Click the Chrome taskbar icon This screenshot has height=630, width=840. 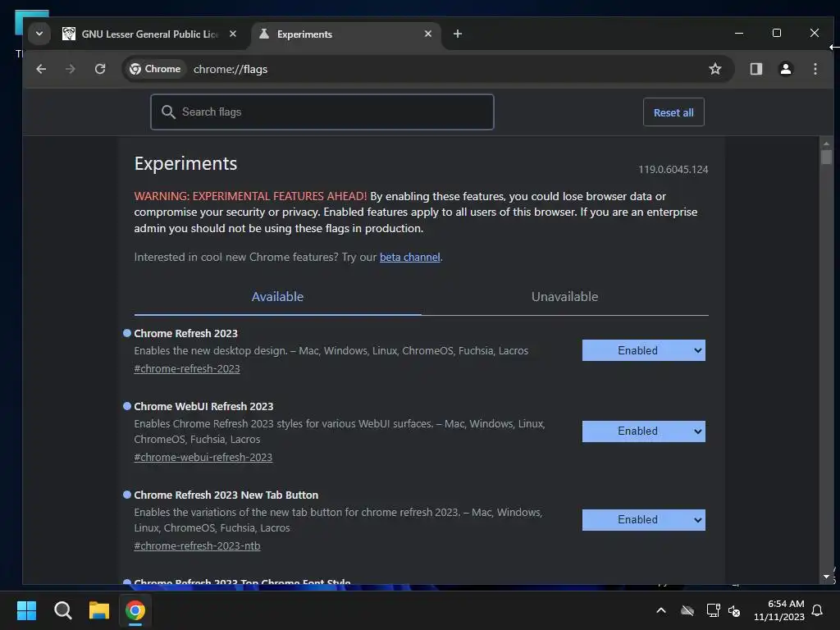[135, 610]
